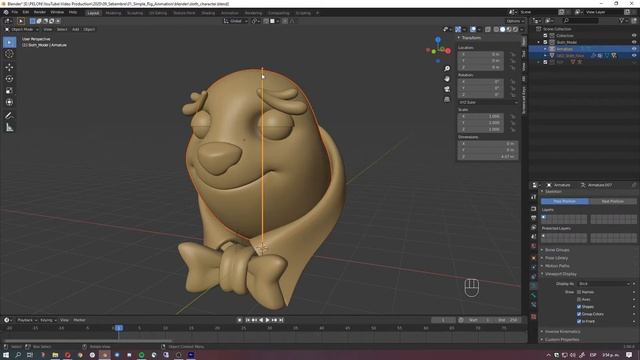Open the Global transform orientation dropdown
This screenshot has width=640, height=360.
coord(236,21)
